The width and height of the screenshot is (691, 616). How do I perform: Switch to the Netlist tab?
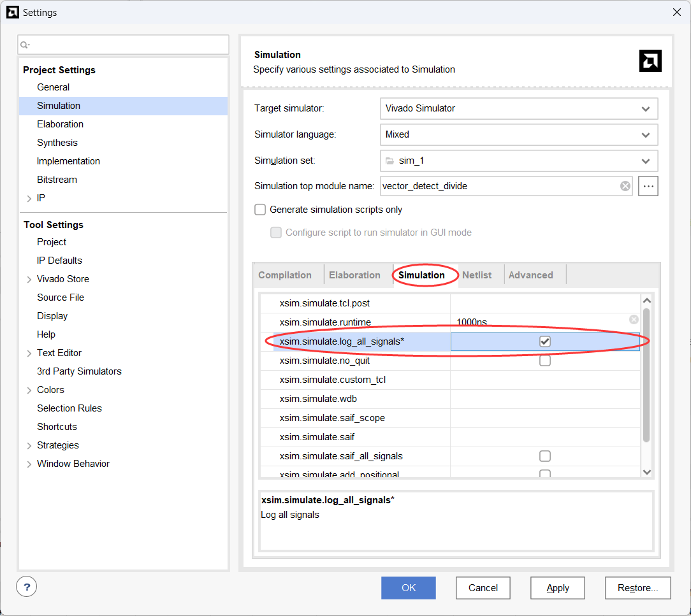(477, 275)
